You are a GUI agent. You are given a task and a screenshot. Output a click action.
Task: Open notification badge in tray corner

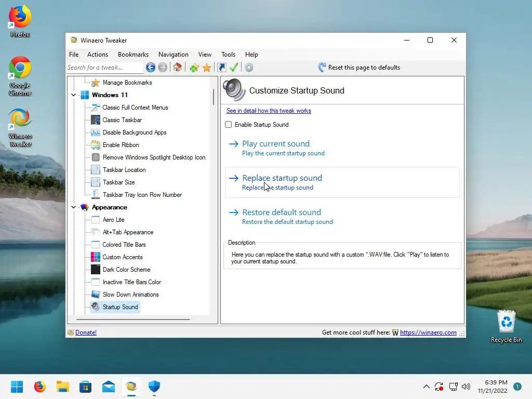tap(517, 387)
